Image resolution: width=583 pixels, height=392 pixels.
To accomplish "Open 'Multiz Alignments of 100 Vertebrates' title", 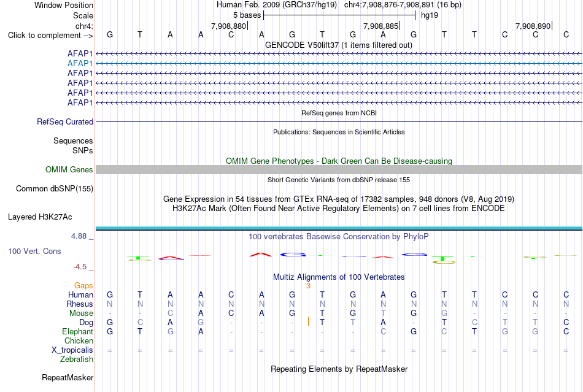I will [339, 277].
